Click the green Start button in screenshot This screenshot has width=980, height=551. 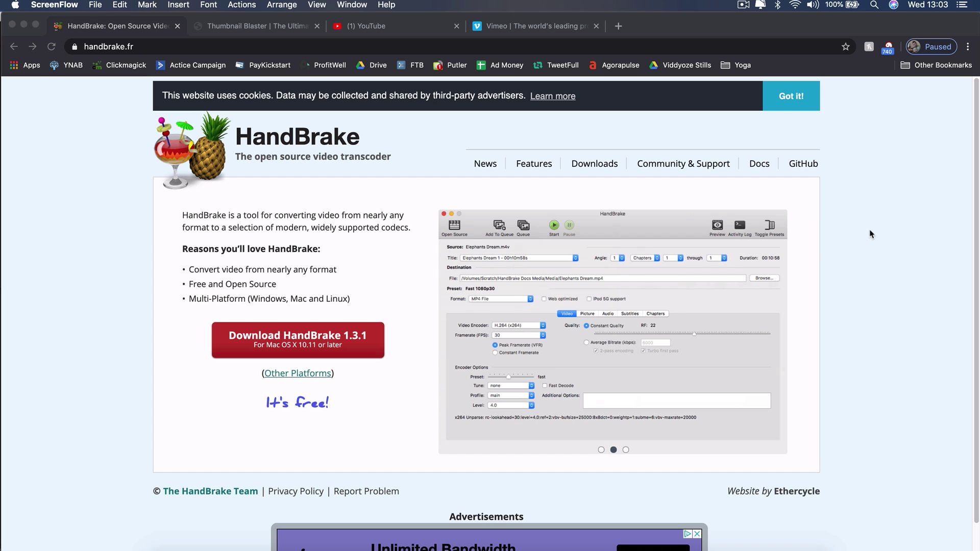click(554, 228)
